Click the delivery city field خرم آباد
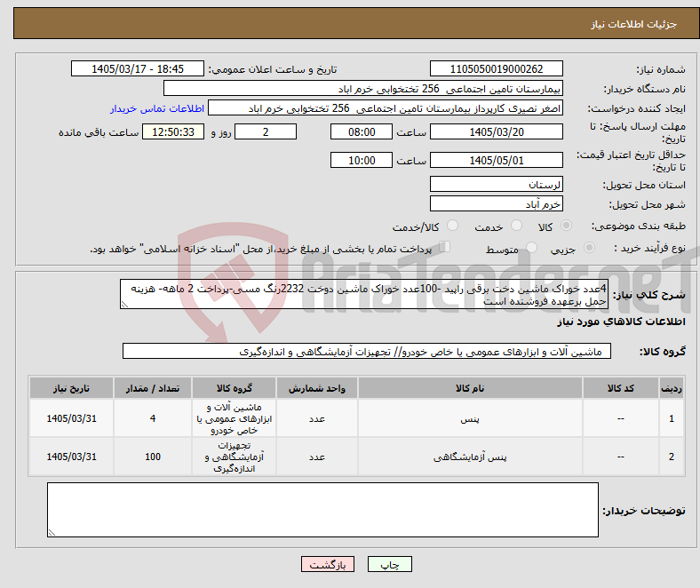This screenshot has width=700, height=588. click(x=496, y=203)
